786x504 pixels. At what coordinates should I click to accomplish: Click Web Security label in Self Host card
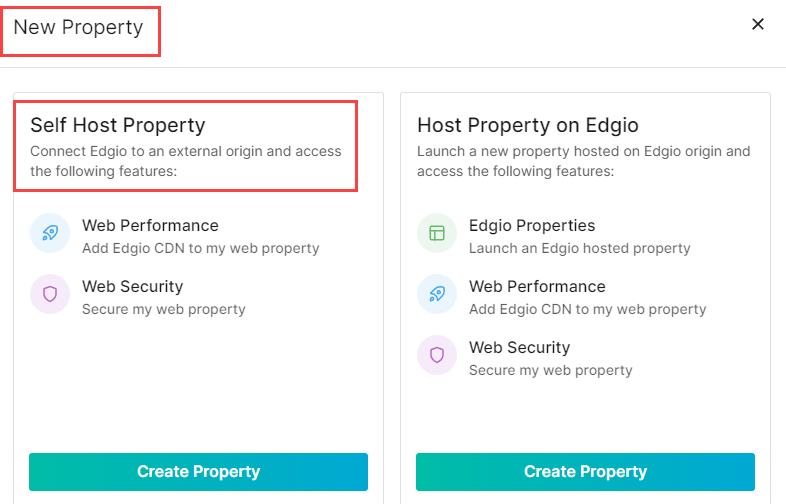tap(132, 287)
